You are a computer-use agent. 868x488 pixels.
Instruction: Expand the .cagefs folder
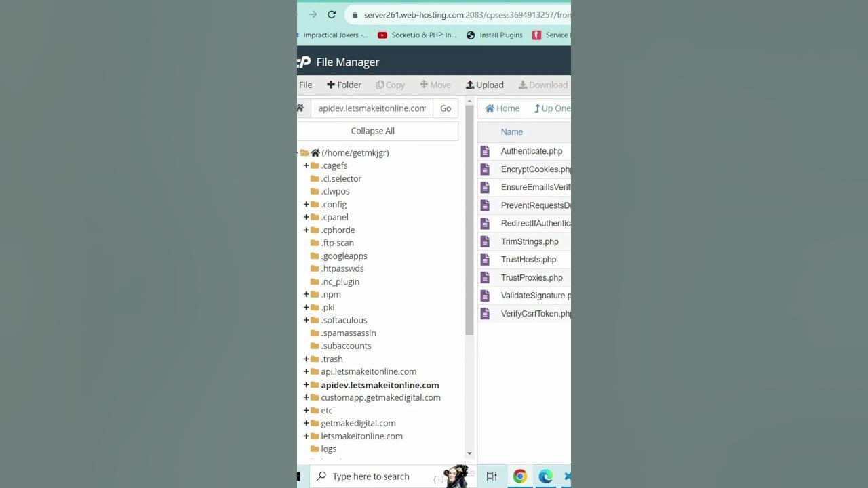(x=306, y=165)
